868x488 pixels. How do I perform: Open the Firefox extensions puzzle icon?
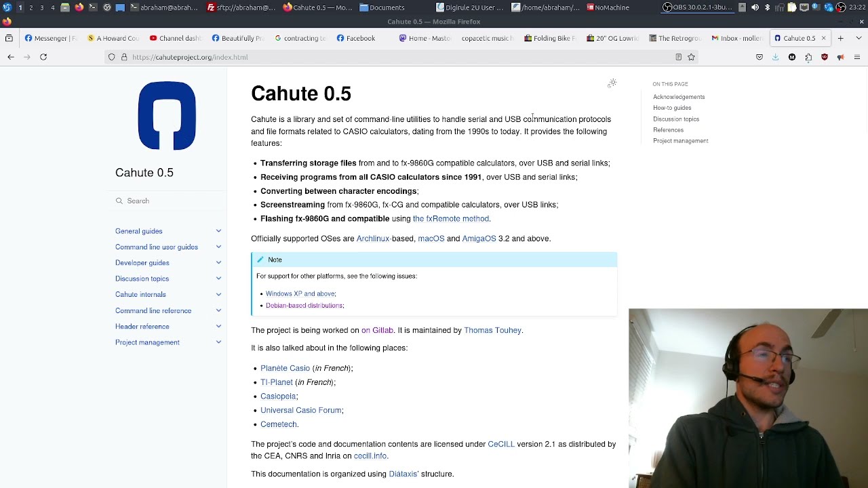tap(808, 57)
